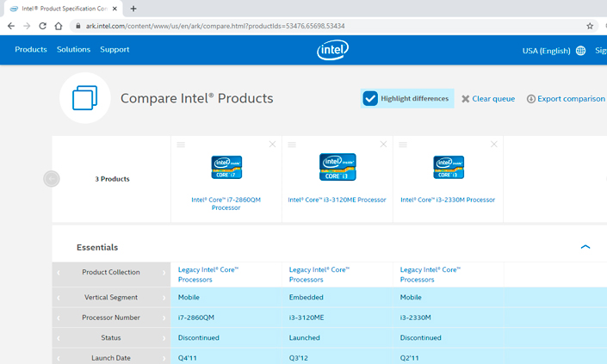
Task: Click the Essentials section heading
Action: tap(97, 247)
